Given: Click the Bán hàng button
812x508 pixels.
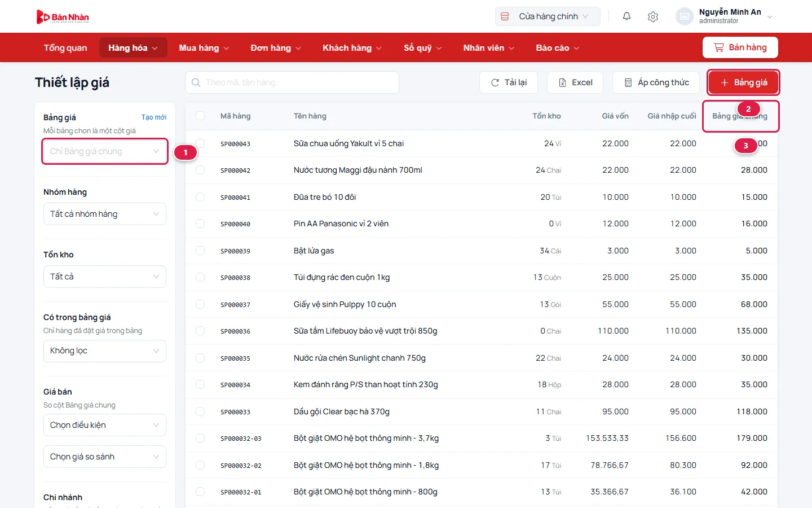Looking at the screenshot, I should (740, 47).
